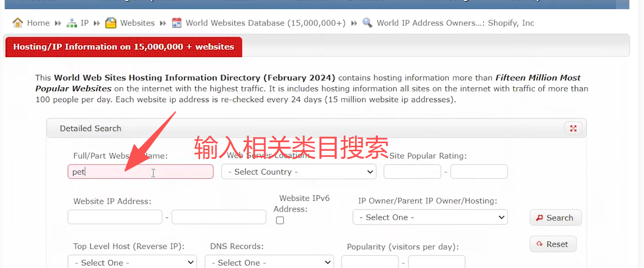Click the bold text 'Fifteen Million Most Popular Websites'
The height and width of the screenshot is (268, 644).
pyautogui.click(x=308, y=83)
